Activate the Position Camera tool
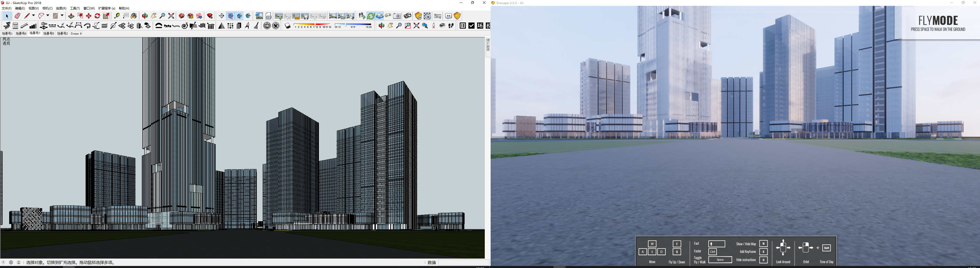980x268 pixels. 434,26
